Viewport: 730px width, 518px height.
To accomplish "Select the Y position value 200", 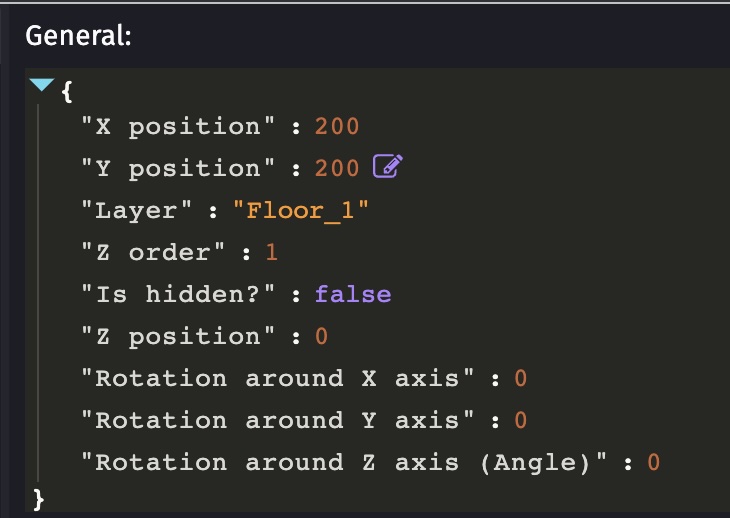I will click(337, 168).
